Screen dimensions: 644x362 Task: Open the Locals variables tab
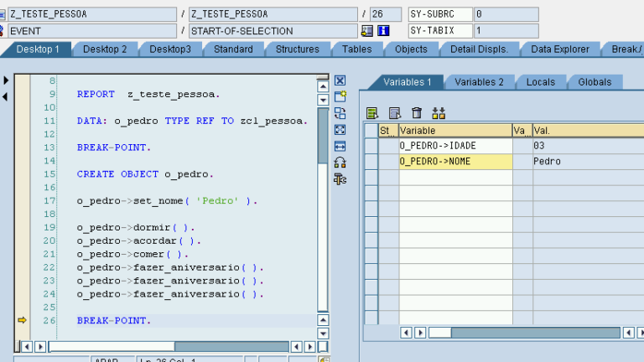540,82
